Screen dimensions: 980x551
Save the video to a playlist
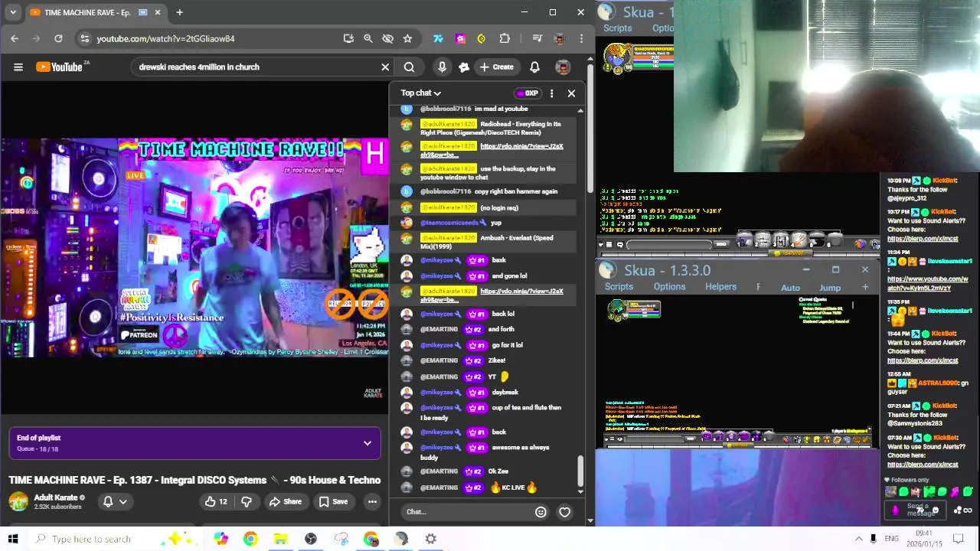point(333,501)
